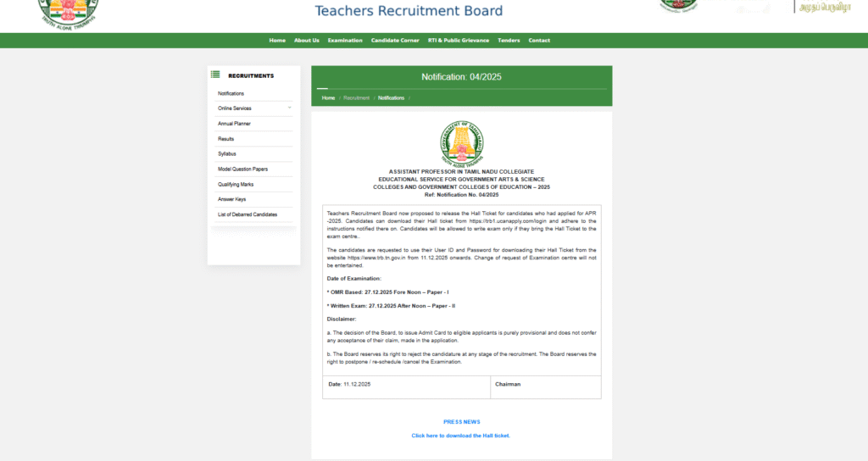Viewport: 868px width, 461px height.
Task: Open the Candidate Corner menu
Action: 395,41
